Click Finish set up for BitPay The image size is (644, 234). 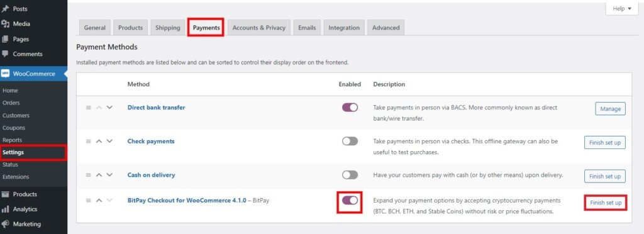[606, 203]
